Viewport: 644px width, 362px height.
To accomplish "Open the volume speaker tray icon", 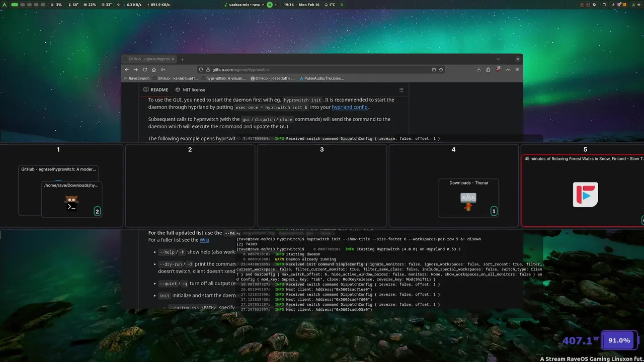I will tap(639, 5).
